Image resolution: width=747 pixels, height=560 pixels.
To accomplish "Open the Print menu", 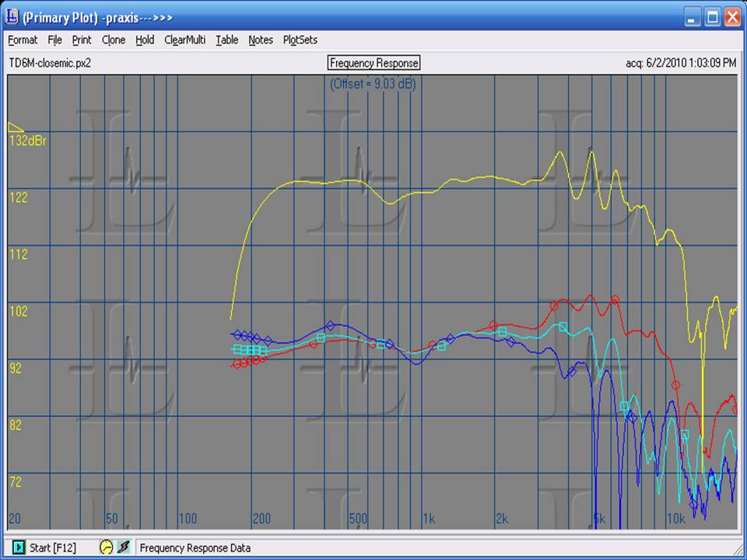I will (x=82, y=40).
